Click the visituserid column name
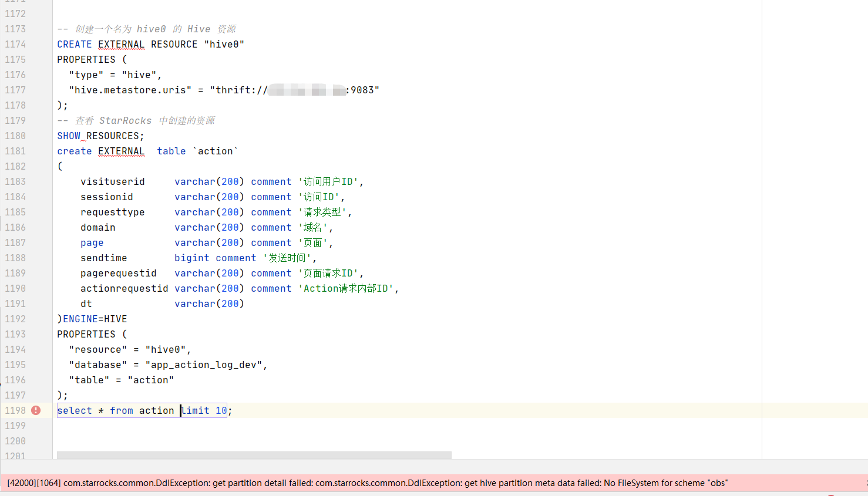Viewport: 868px width, 496px height. (x=112, y=181)
